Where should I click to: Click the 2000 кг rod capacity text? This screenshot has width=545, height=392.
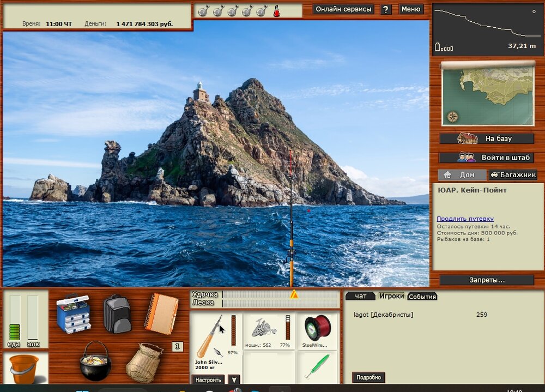205,367
